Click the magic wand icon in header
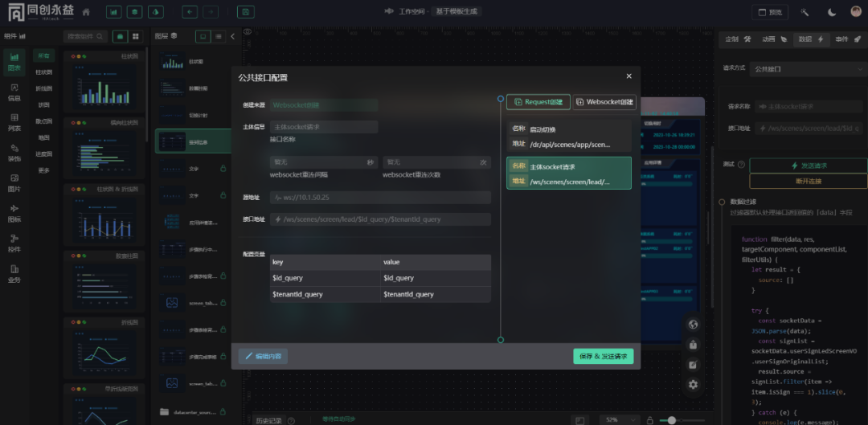The width and height of the screenshot is (868, 425). point(805,12)
